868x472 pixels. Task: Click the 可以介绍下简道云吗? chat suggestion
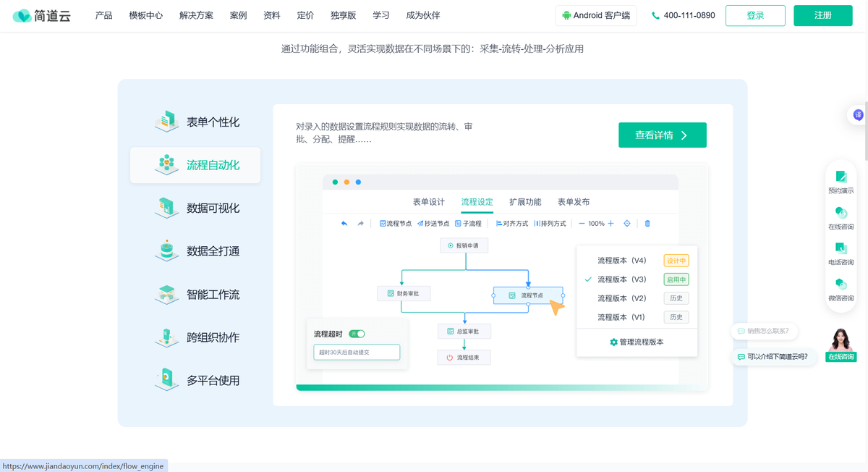coord(774,356)
